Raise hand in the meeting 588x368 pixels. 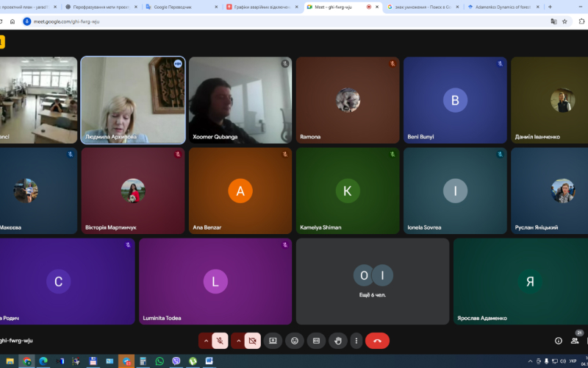[338, 341]
